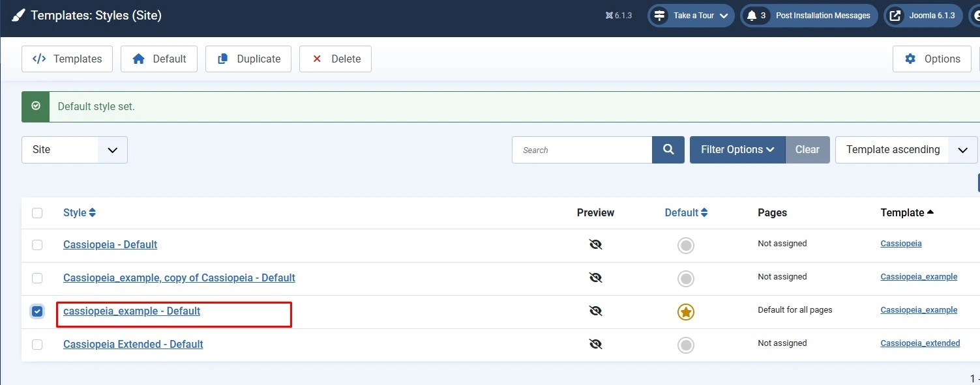Sort by the Default column header
Screen dimensions: 980x385
[686, 212]
